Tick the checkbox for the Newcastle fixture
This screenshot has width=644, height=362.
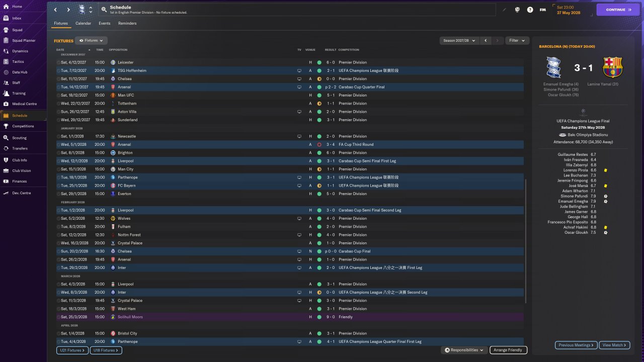(58, 136)
